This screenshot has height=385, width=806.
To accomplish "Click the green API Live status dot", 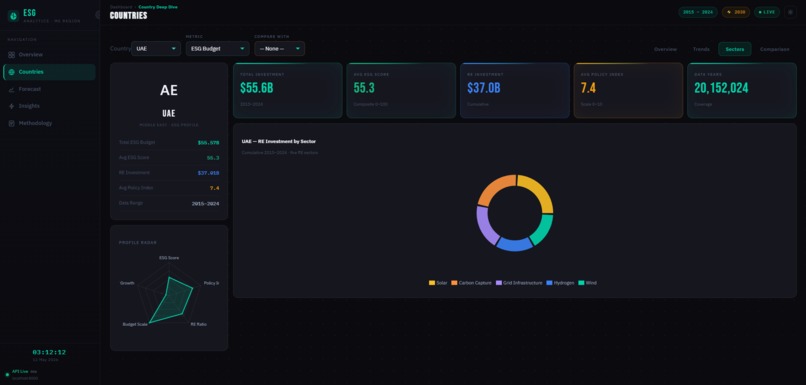I will pos(7,374).
